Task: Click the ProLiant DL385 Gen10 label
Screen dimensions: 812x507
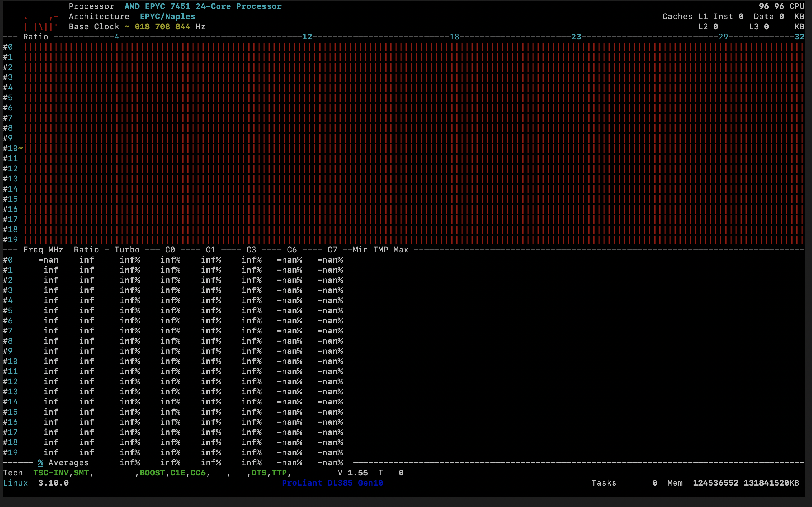Action: [x=333, y=483]
